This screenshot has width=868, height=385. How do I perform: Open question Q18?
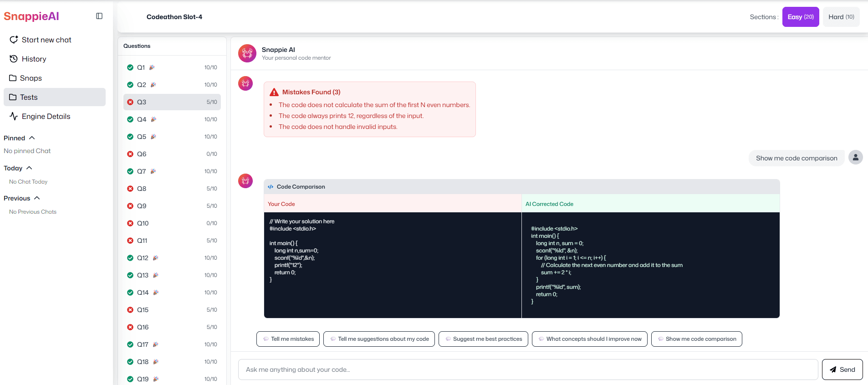click(172, 362)
